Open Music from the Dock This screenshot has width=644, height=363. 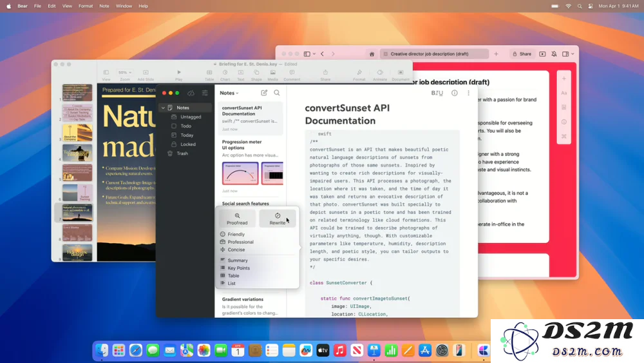(339, 350)
